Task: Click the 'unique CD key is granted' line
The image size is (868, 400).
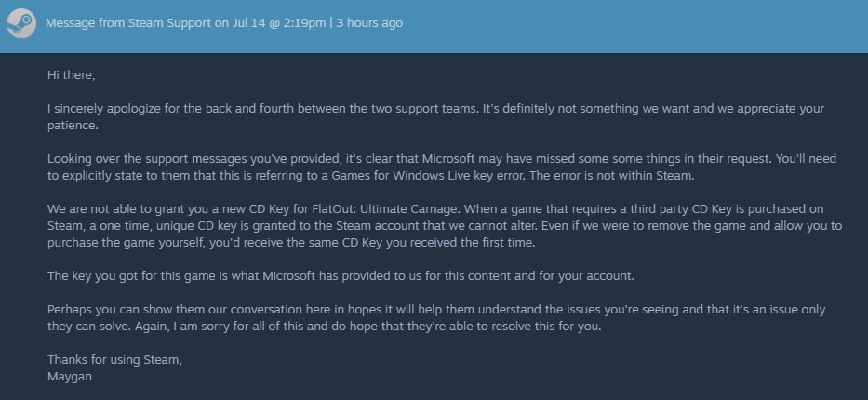Action: (x=445, y=226)
